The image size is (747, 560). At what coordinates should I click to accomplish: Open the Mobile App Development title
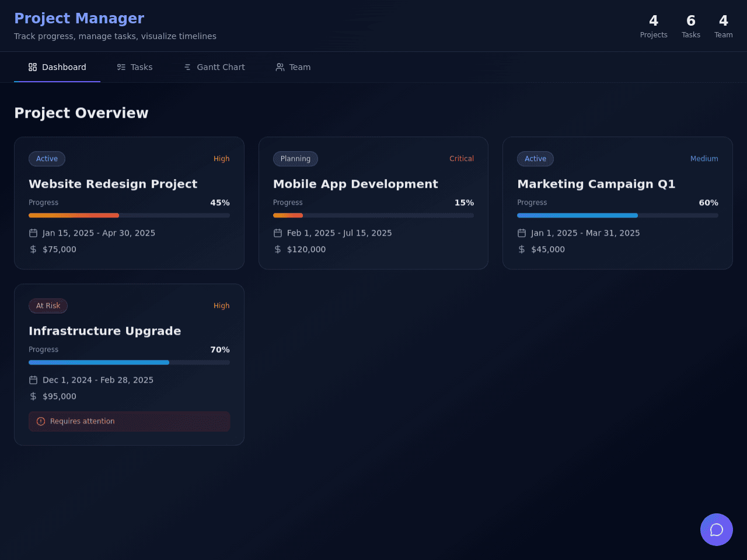click(355, 184)
